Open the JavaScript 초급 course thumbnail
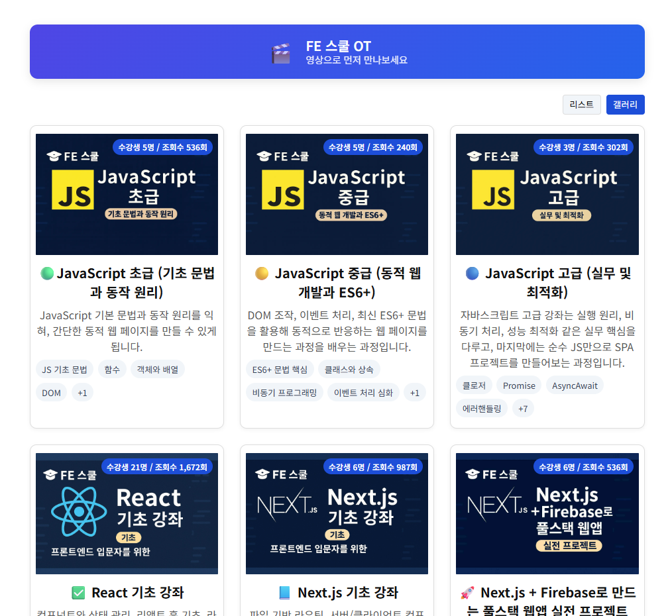This screenshot has width=672, height=616. (x=127, y=194)
